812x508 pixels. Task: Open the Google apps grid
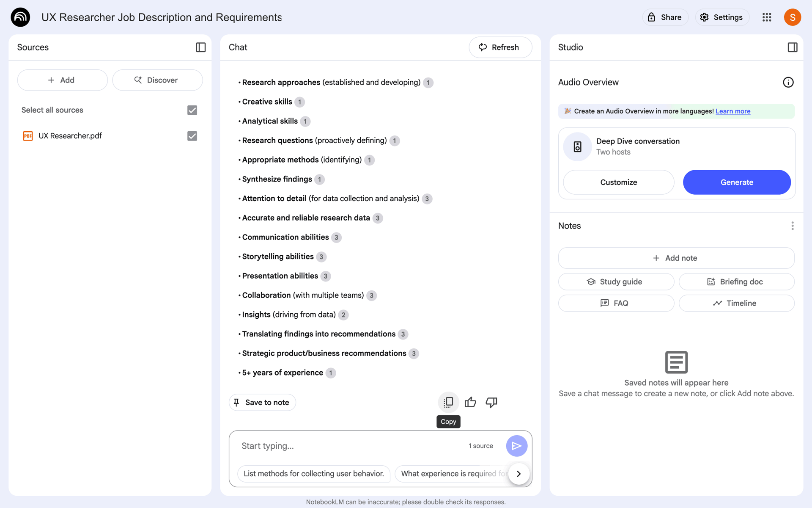tap(767, 17)
